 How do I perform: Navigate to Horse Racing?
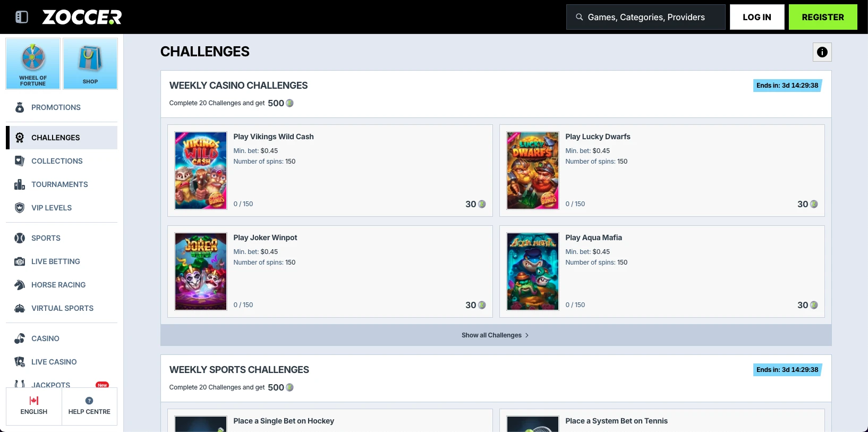62,285
